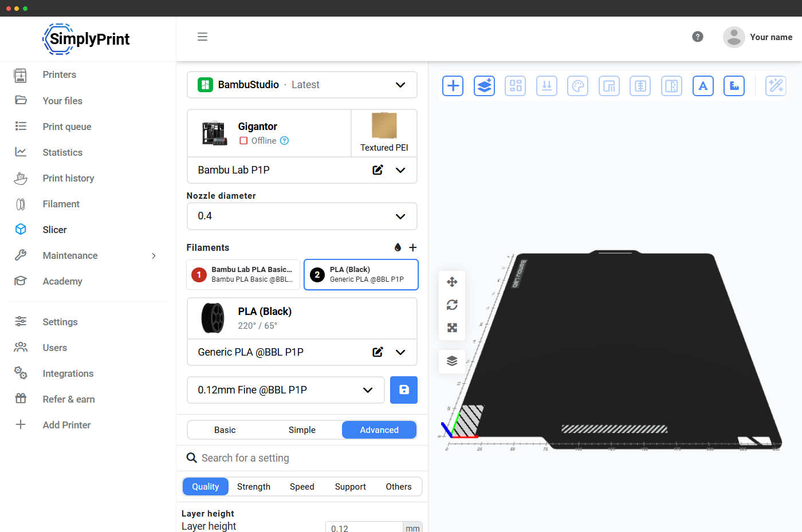Click the support painting toolbar icon

(609, 86)
